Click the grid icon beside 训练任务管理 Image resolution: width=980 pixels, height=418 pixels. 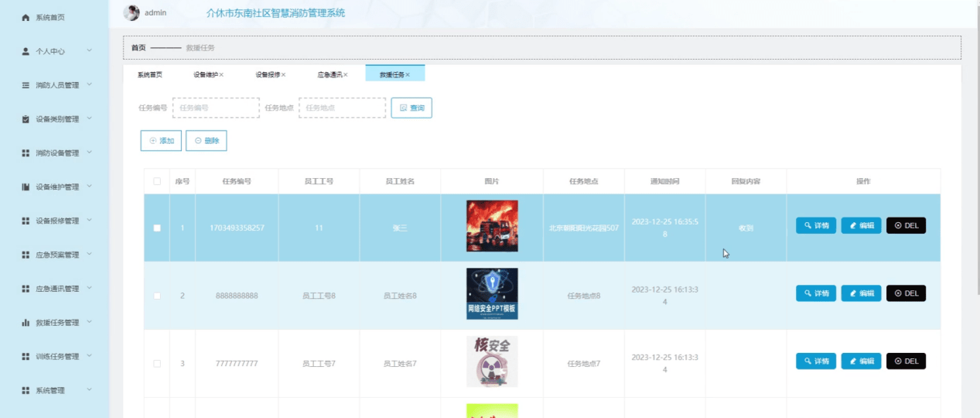(x=26, y=357)
